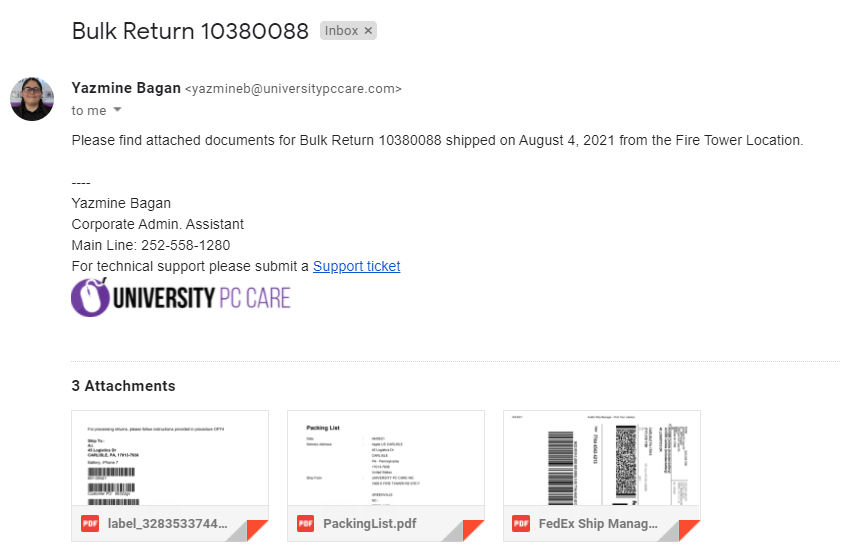841x556 pixels.
Task: Preview the label_3283533744 attachment thumbnail
Action: tap(170, 457)
